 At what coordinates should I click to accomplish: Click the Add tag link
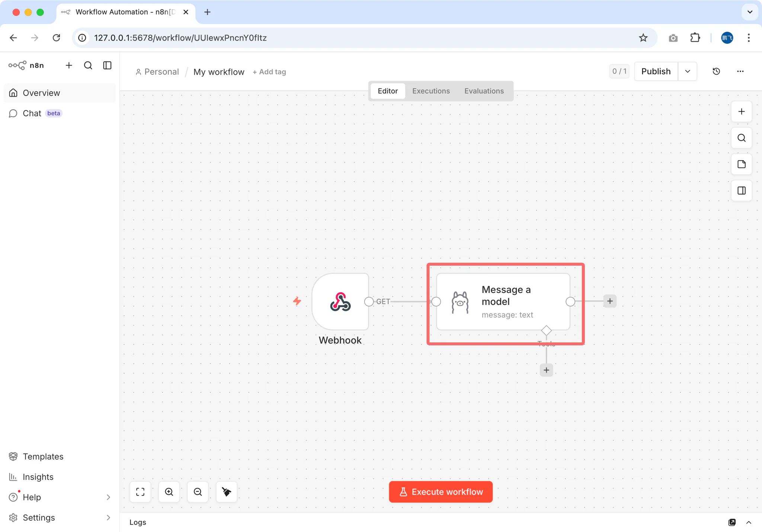[x=269, y=72]
